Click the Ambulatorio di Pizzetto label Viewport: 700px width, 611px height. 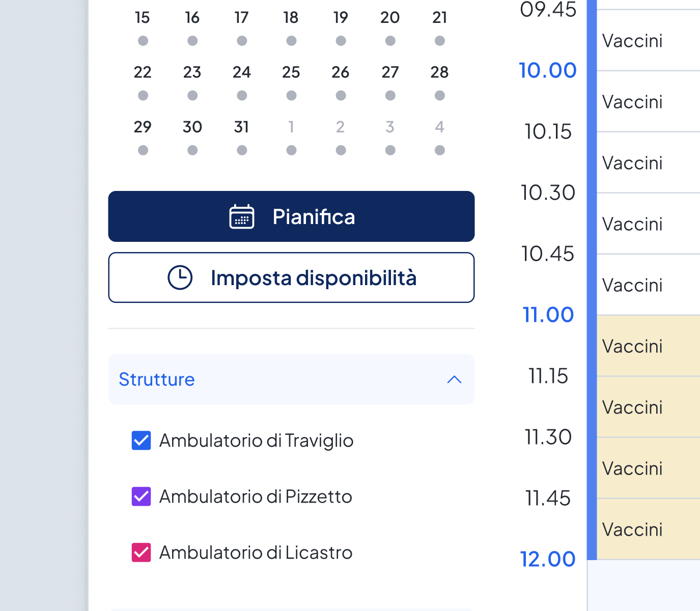click(x=256, y=497)
